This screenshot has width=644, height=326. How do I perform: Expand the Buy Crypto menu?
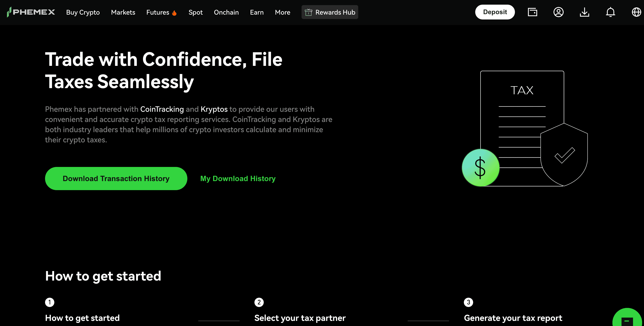pos(83,12)
